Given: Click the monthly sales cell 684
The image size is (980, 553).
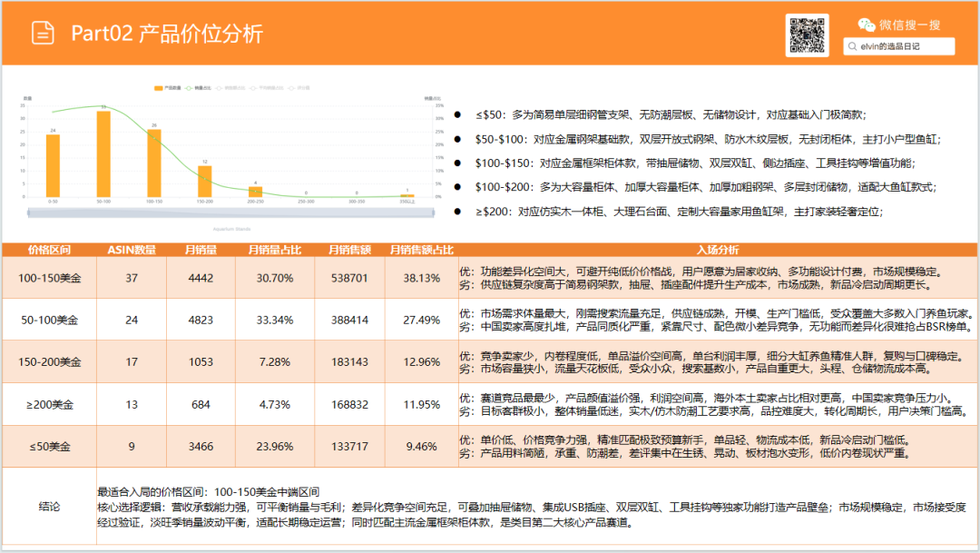Looking at the screenshot, I should click(x=201, y=404).
